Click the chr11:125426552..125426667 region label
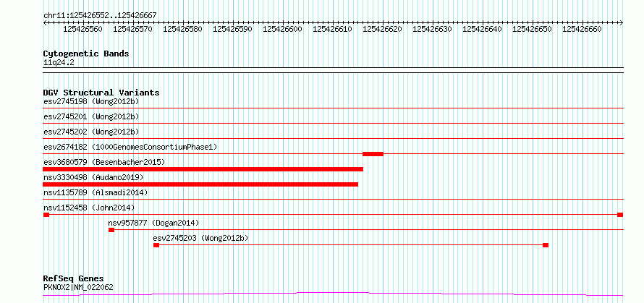This screenshot has width=644, height=303. coord(100,15)
